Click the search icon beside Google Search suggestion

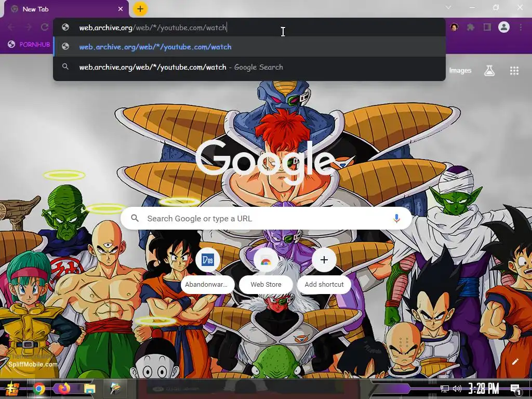point(65,67)
